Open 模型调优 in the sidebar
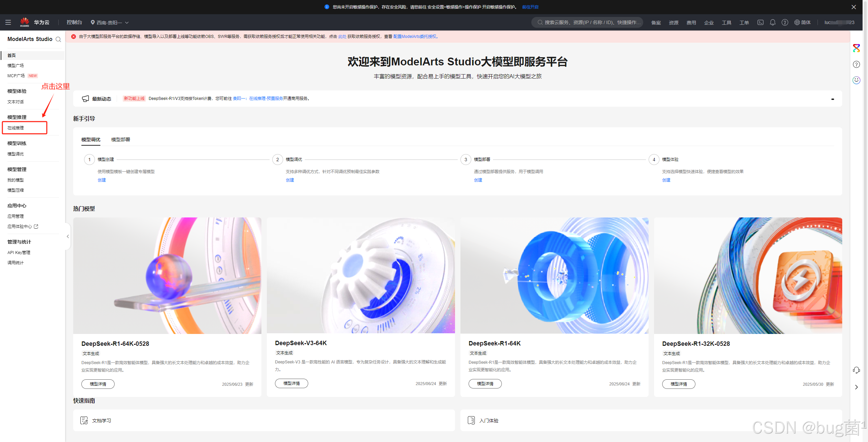The width and height of the screenshot is (868, 442). pyautogui.click(x=16, y=154)
